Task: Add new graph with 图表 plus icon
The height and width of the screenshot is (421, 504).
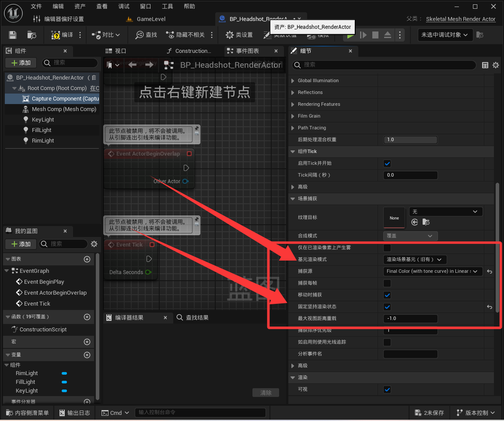Action: (87, 259)
